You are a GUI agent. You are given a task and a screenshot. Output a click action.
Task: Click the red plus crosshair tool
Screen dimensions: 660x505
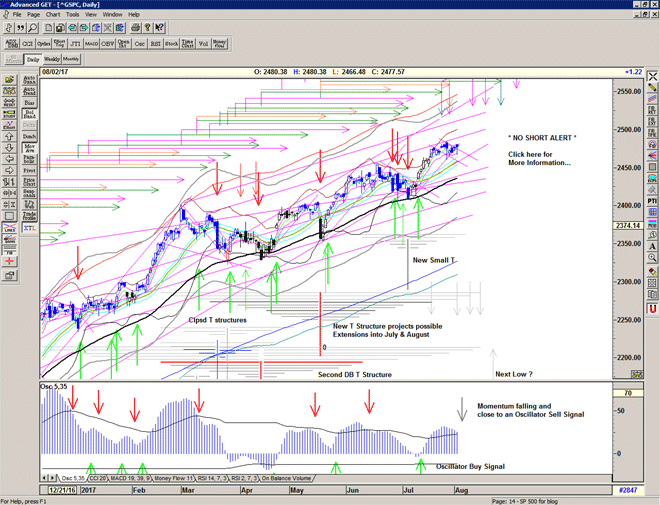12,264
